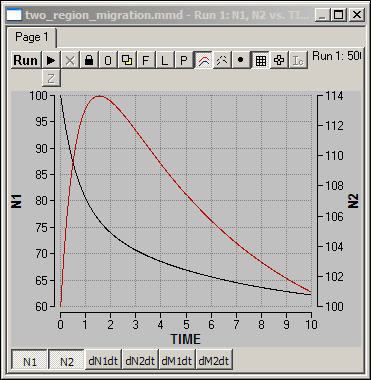Toggle the dotted scatter lines icon
Screen dimensions: 371x380
(x=222, y=60)
